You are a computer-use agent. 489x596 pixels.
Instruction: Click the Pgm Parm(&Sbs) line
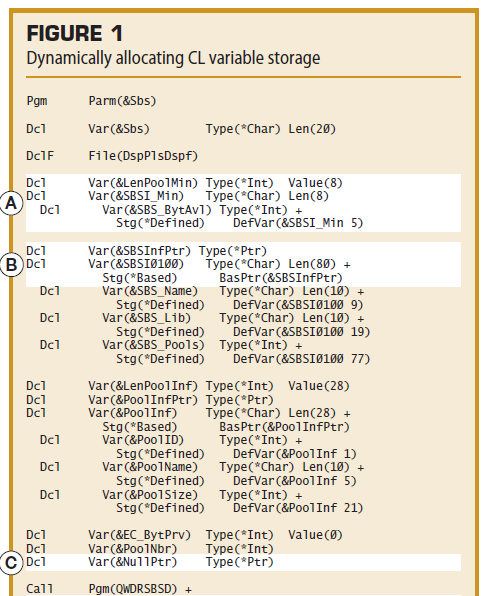91,101
